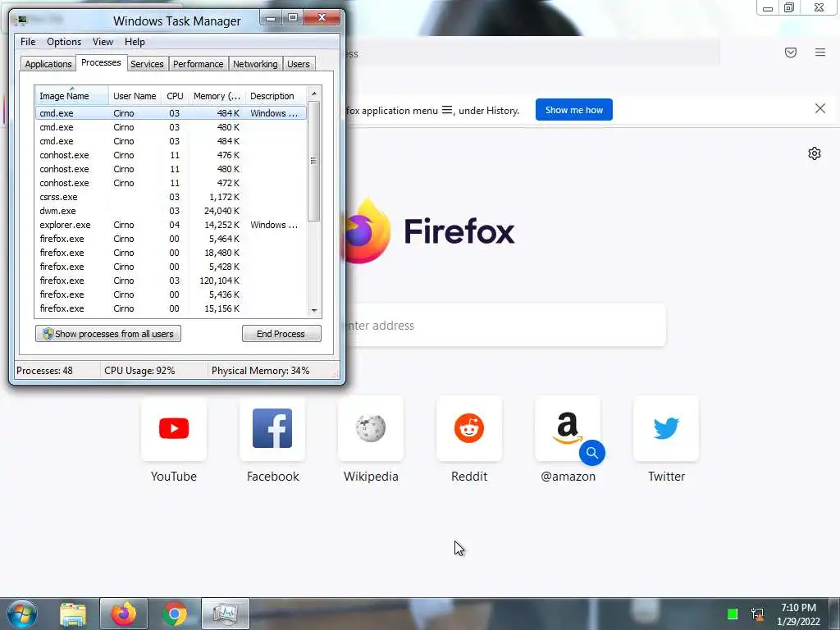Viewport: 840px width, 630px height.
Task: Open the taskbar clock showing 7:10 PM
Action: click(x=798, y=614)
